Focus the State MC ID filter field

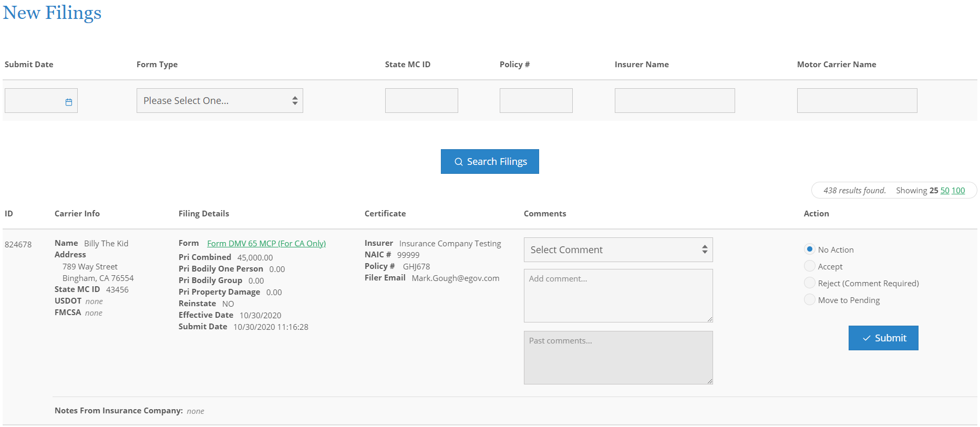(x=421, y=100)
